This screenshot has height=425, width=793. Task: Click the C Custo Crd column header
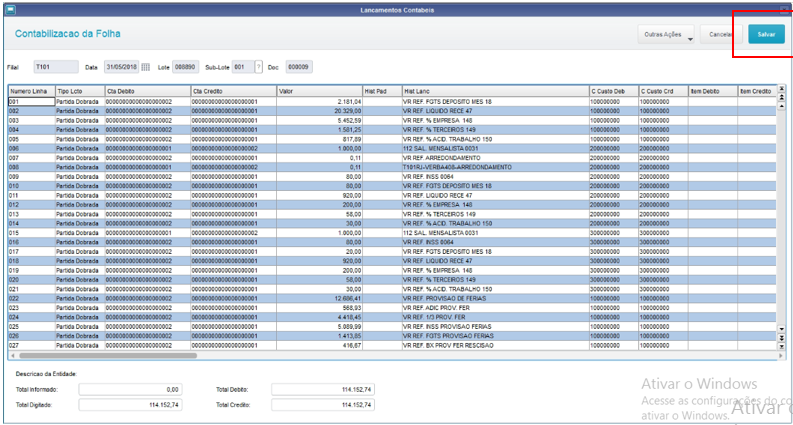(663, 92)
